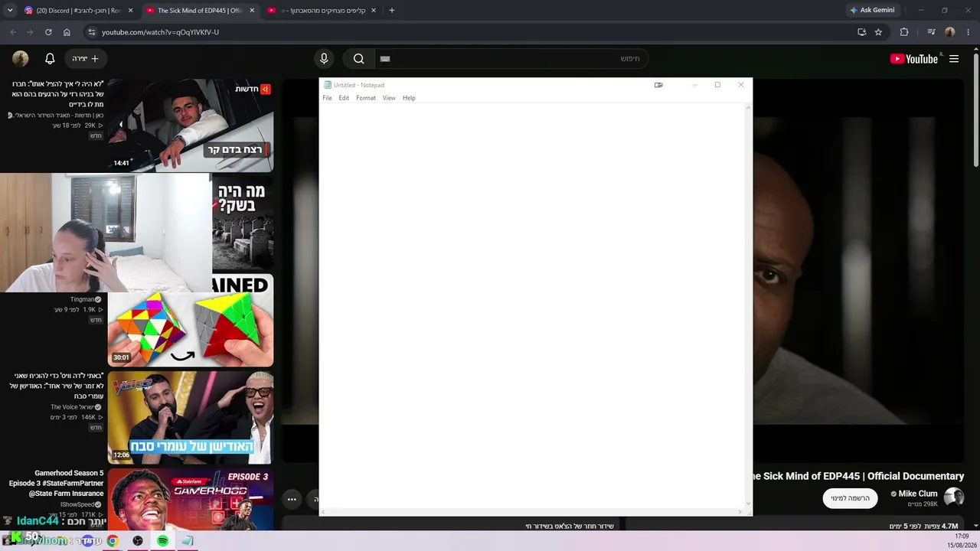Open Chrome three-dot menu
The image size is (980, 551).
[969, 32]
